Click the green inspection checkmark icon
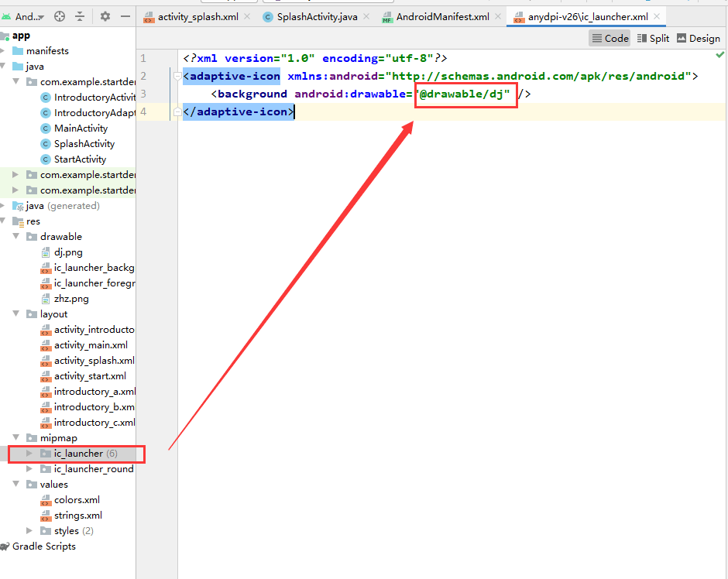Image resolution: width=728 pixels, height=579 pixels. (x=719, y=55)
